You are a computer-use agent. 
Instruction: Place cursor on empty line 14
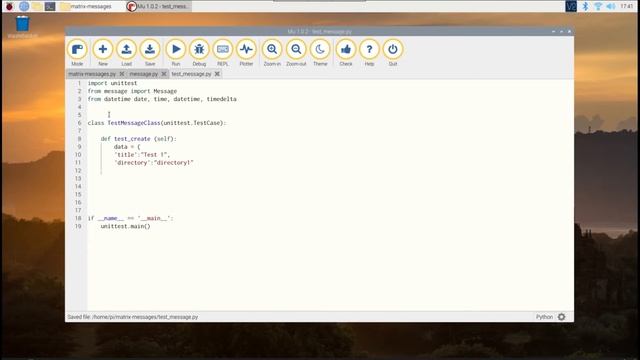(x=330, y=187)
